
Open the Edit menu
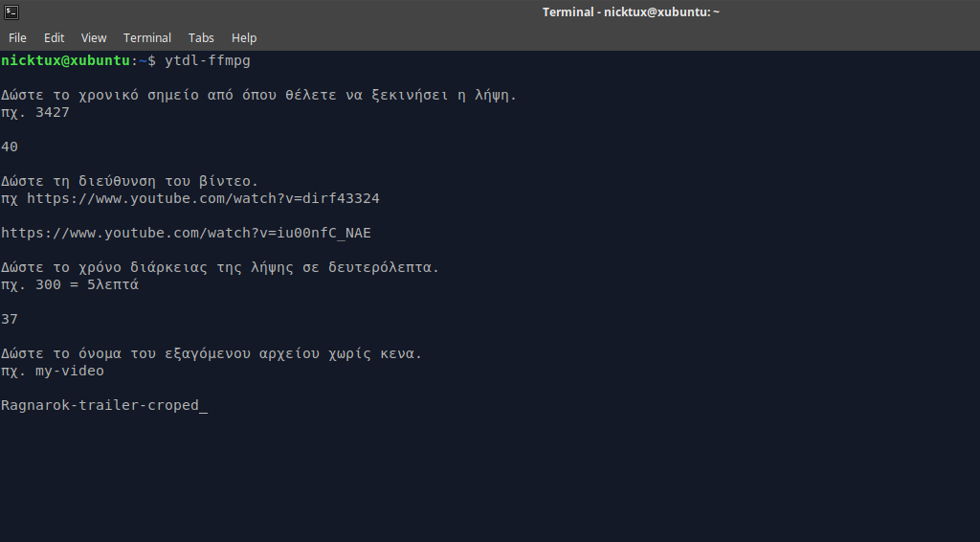click(x=55, y=38)
